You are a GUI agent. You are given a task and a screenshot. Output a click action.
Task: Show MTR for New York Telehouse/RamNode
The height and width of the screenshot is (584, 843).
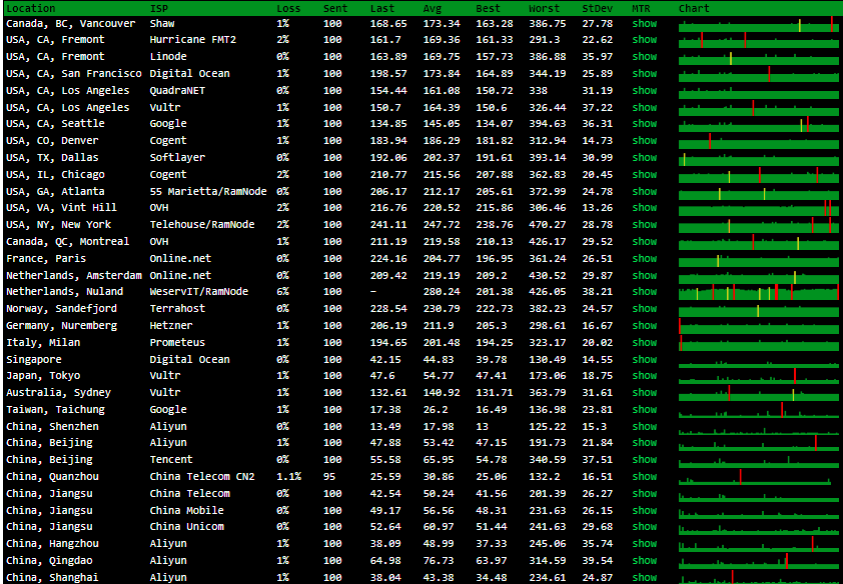tap(644, 225)
